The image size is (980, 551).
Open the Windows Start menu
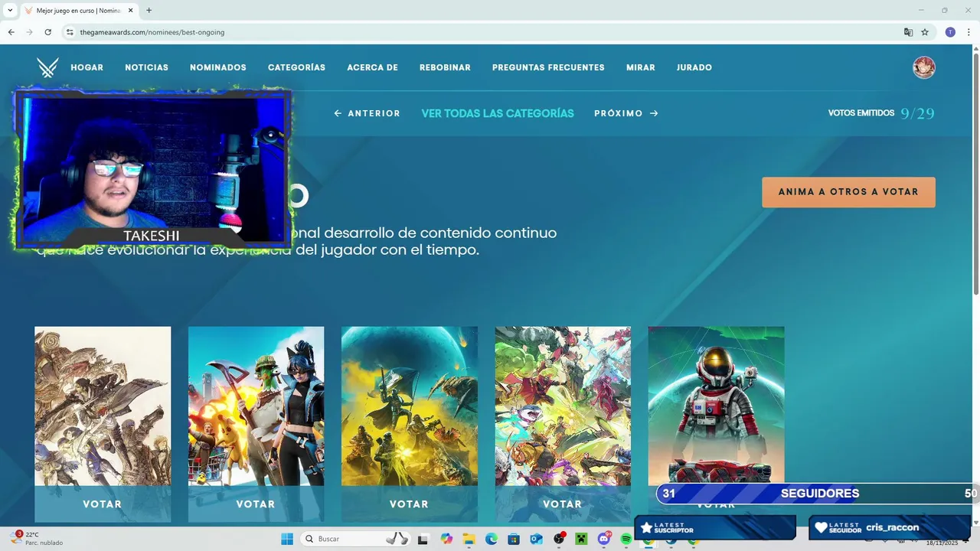287,539
